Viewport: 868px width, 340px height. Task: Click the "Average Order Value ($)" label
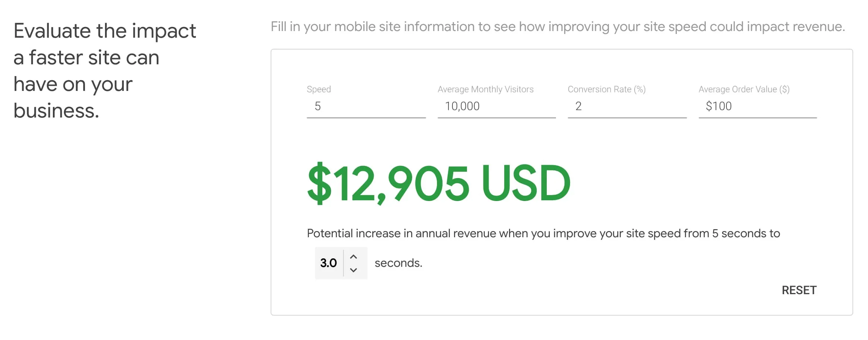pyautogui.click(x=744, y=89)
